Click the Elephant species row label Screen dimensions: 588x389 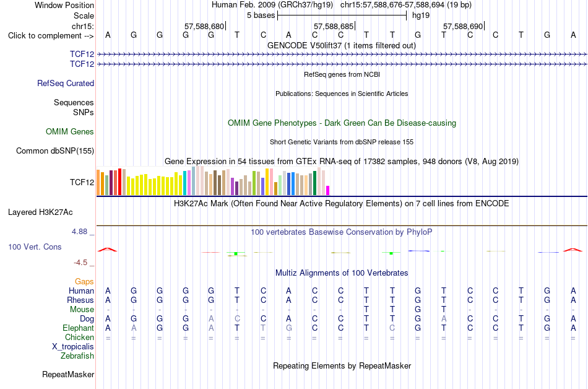(x=78, y=328)
